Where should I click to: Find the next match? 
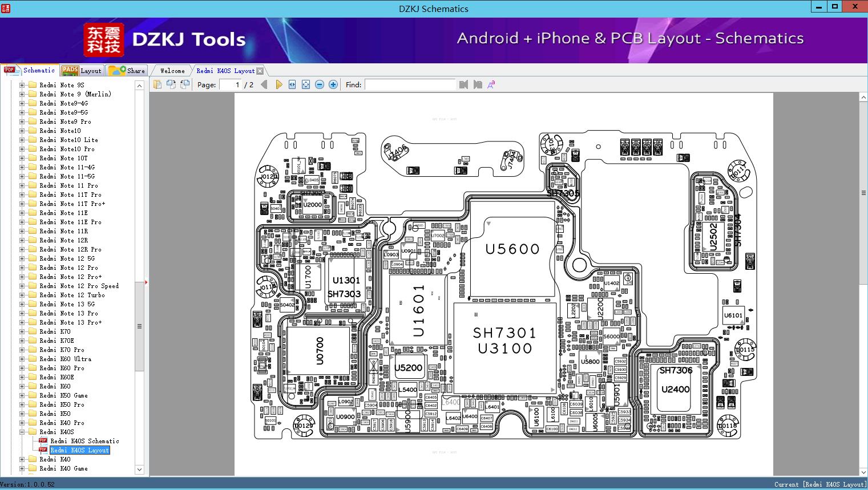click(x=478, y=84)
